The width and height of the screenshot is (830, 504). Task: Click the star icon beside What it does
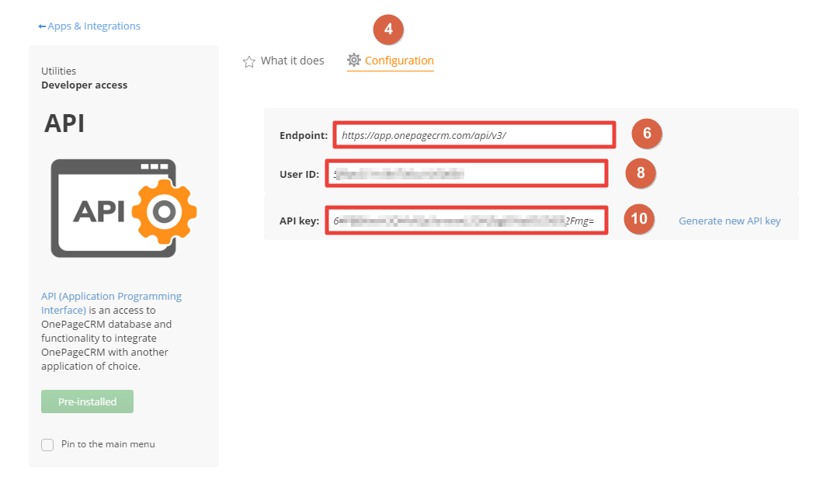pos(248,62)
